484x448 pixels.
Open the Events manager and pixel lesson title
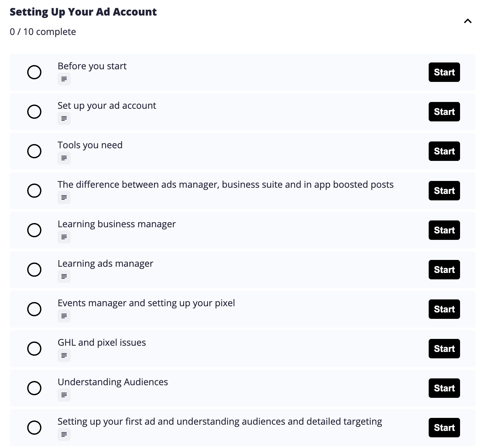(x=146, y=303)
